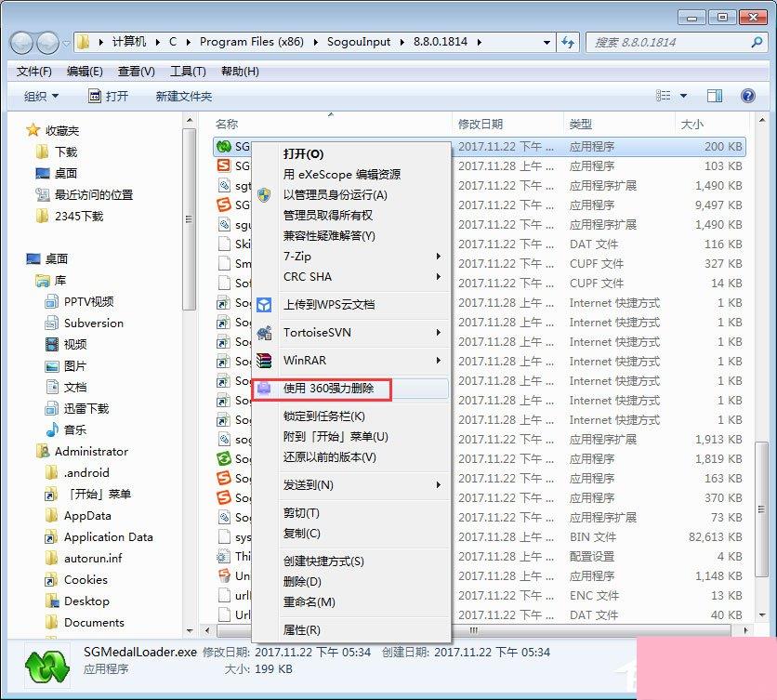Viewport: 777px width, 700px height.
Task: Click the SGMedalLoader green icon in file list
Action: [224, 146]
